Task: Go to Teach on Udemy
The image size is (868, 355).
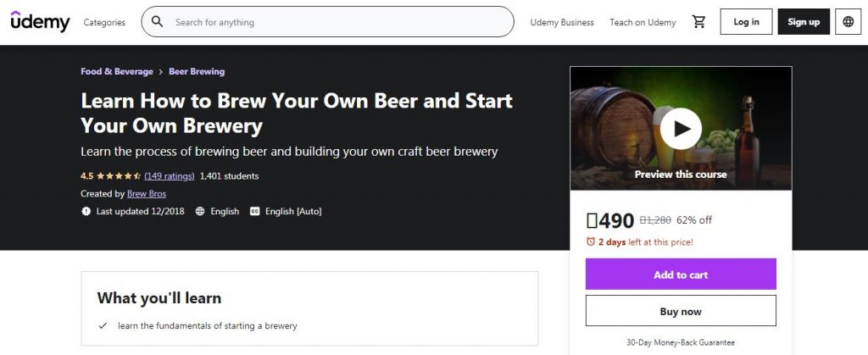Action: pos(643,22)
